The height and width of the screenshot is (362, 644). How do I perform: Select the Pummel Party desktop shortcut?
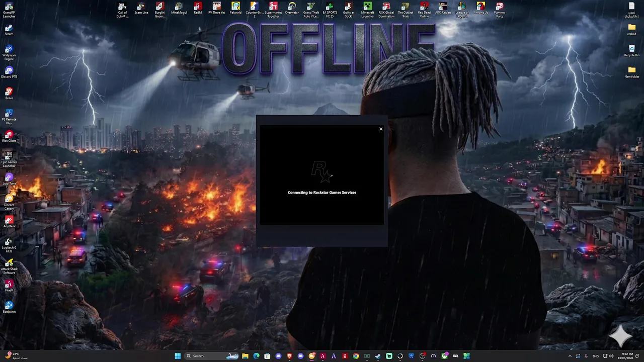click(x=500, y=10)
